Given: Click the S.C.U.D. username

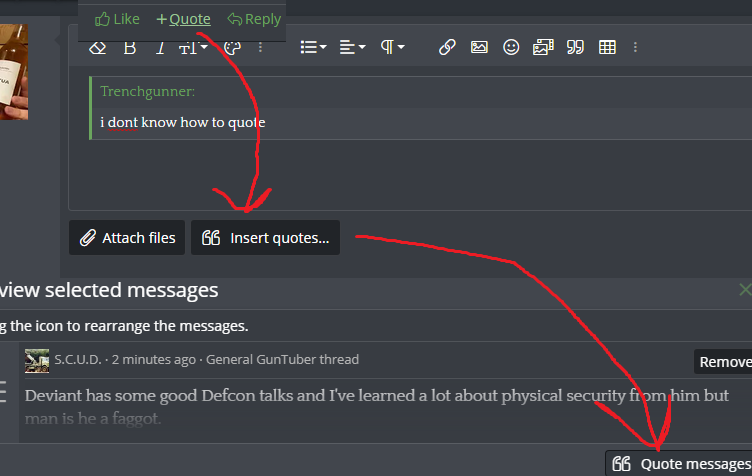Looking at the screenshot, I should point(78,360).
